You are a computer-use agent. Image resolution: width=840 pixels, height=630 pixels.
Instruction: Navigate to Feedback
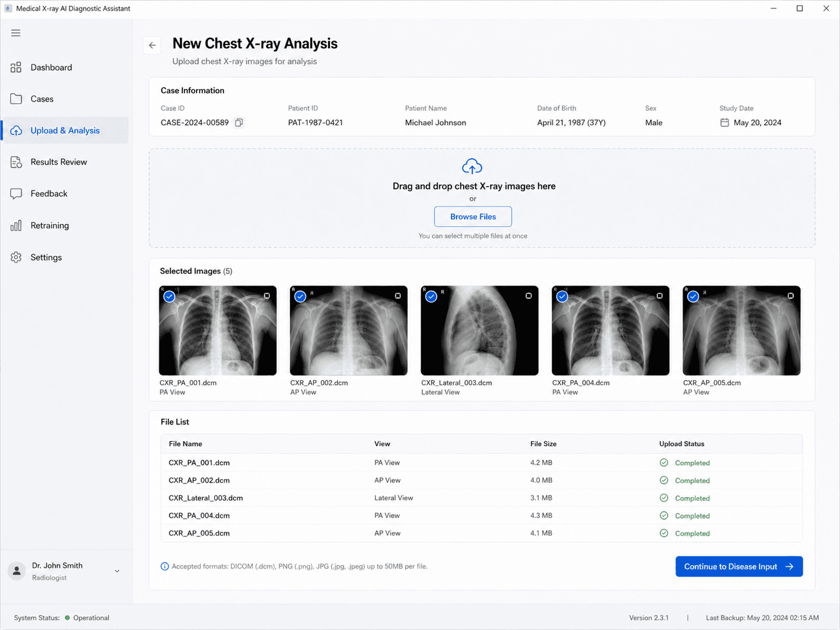tap(65, 194)
